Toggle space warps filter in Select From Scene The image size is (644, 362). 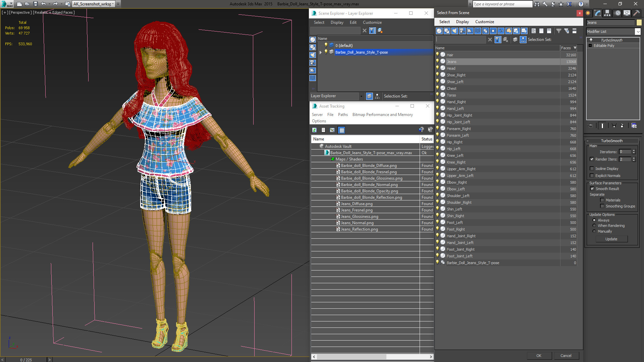[478, 31]
